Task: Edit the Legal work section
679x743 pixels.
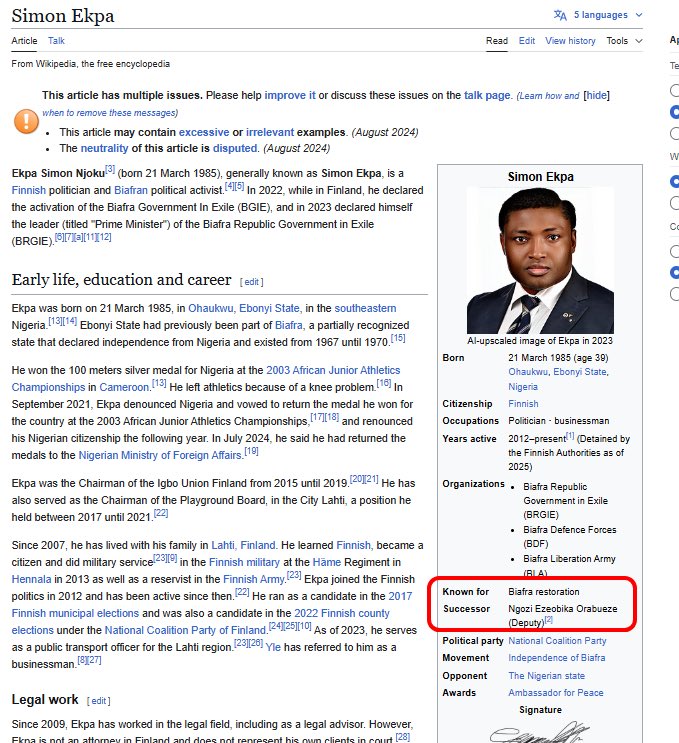Action: tap(98, 701)
